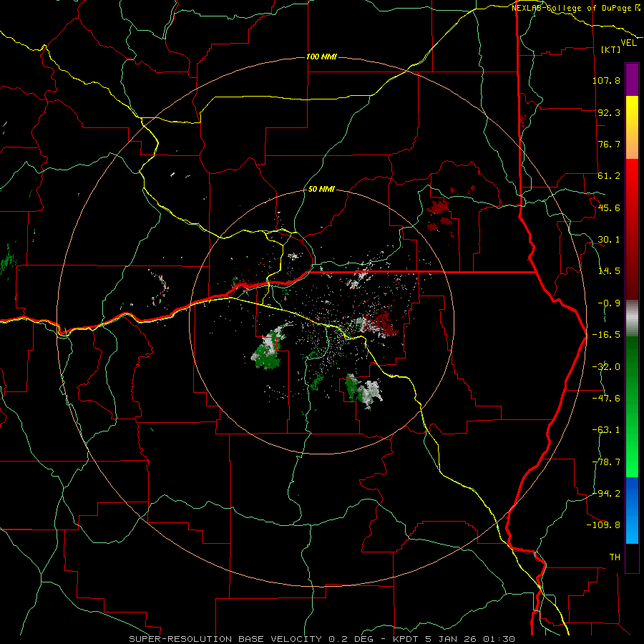Click the 61.2 velocity scale value
Screen dimensions: 644x644
click(x=609, y=176)
